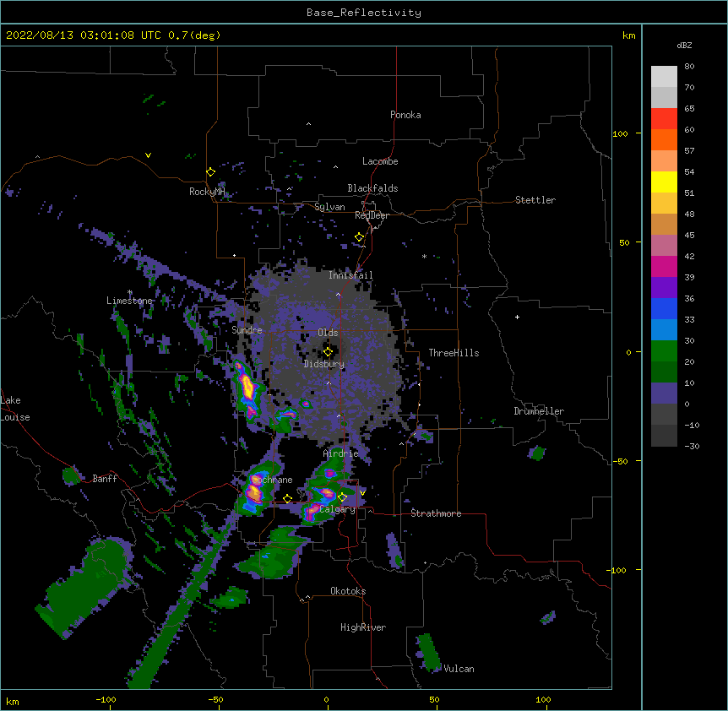Screen dimensions: 728x711
Task: Click the Limestone label
Action: (x=129, y=301)
